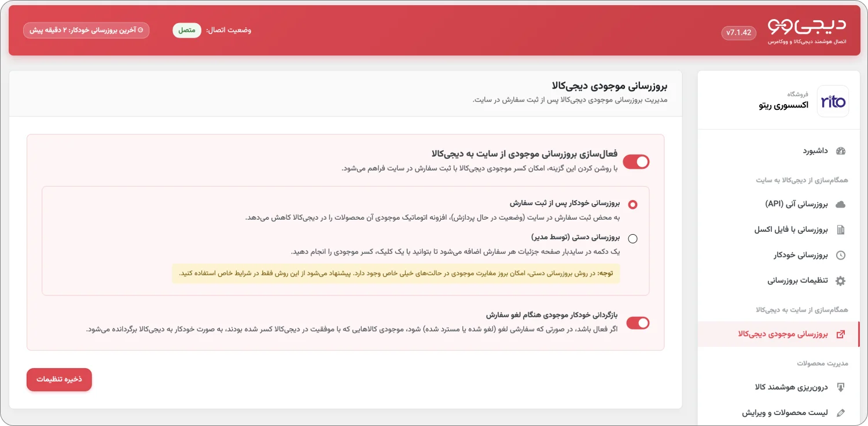Viewport: 868px width, 426px height.
Task: Toggle site-to-Digikala inventory update switch
Action: coord(636,162)
